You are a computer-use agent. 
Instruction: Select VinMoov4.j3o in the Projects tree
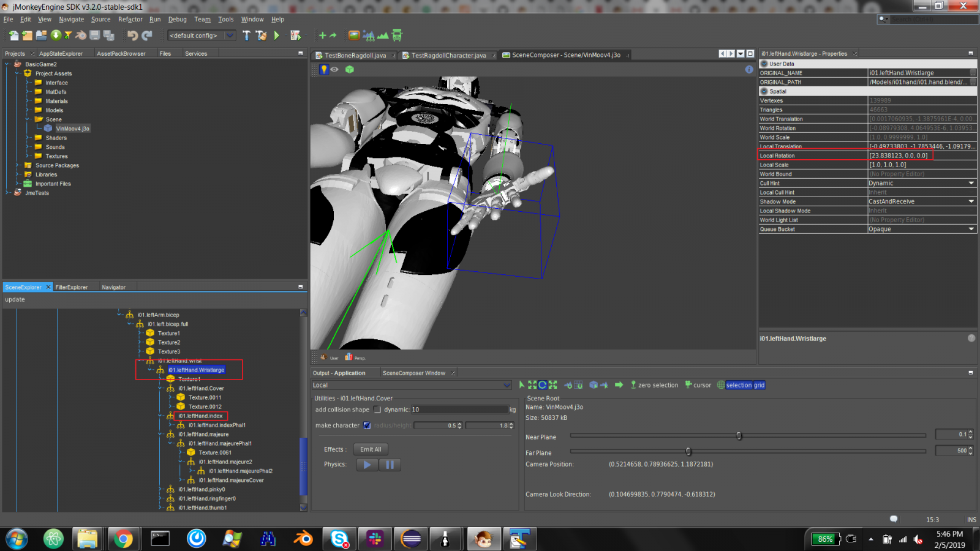72,129
